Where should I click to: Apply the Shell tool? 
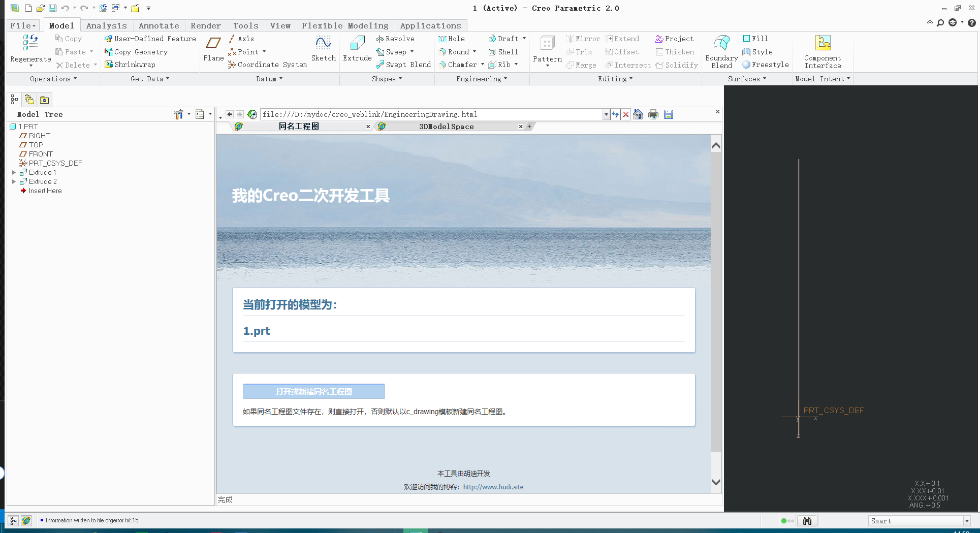coord(503,52)
